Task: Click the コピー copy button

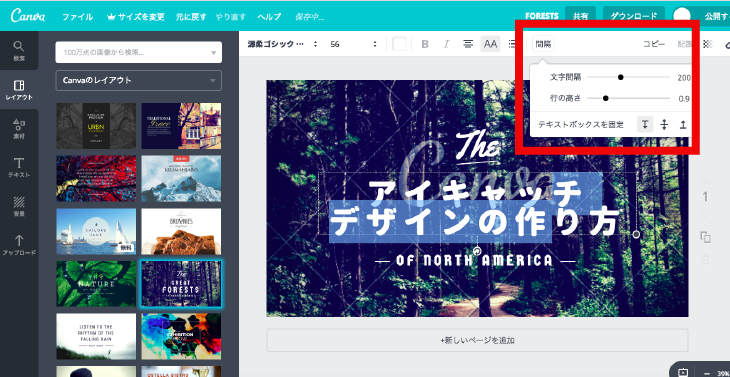Action: [654, 44]
